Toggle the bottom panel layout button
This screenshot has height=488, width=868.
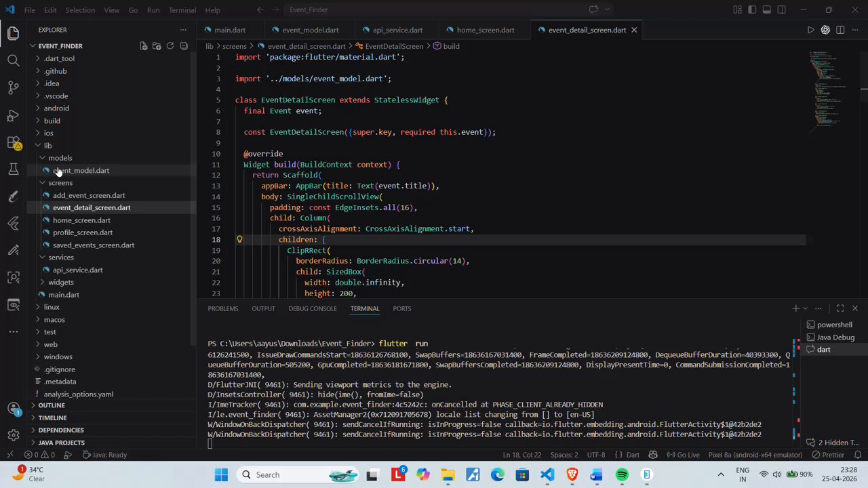tap(767, 9)
